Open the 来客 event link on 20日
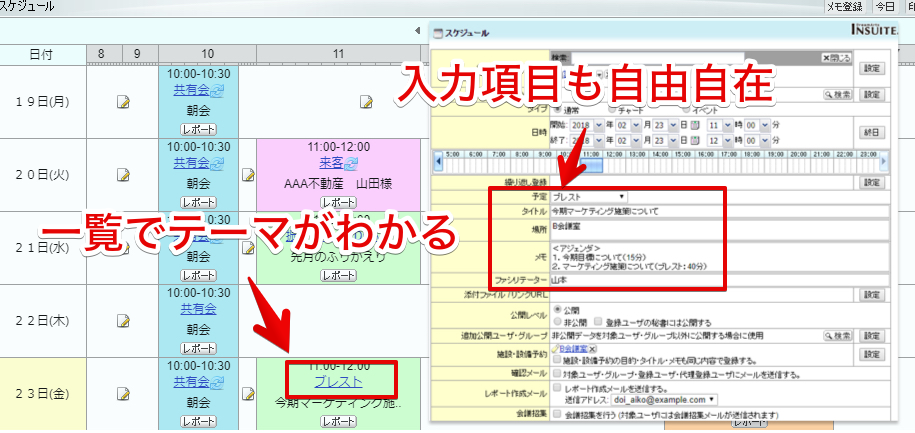Screen dimensions: 915x433 331,163
